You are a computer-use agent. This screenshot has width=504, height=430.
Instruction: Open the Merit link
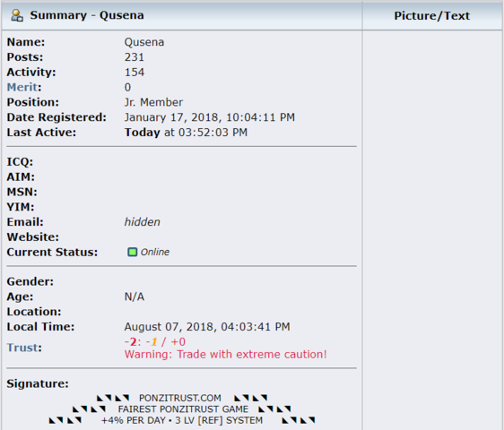pos(22,87)
